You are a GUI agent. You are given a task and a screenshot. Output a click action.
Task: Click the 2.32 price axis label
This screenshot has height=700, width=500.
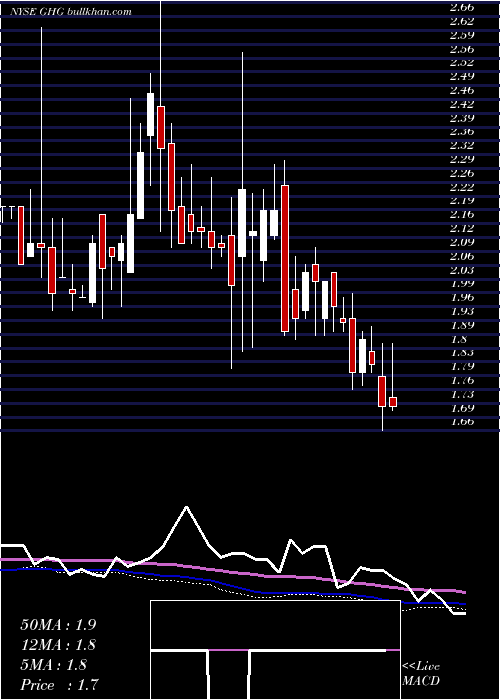461,146
